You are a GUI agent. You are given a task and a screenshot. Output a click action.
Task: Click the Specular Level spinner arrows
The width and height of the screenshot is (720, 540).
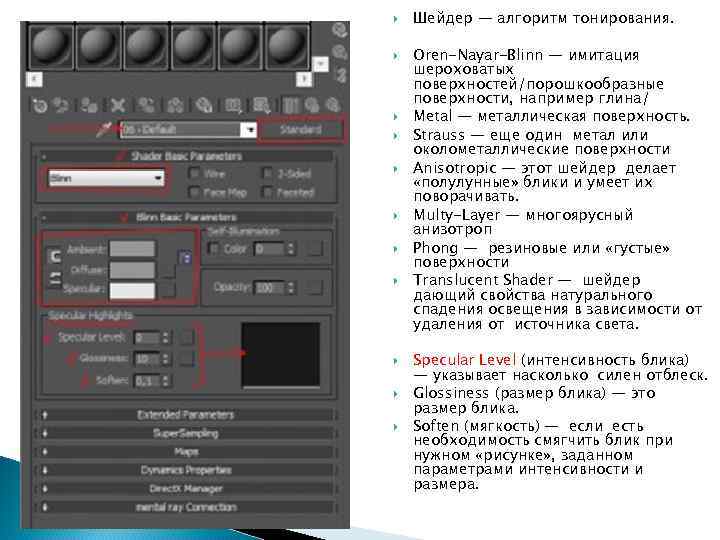click(165, 338)
